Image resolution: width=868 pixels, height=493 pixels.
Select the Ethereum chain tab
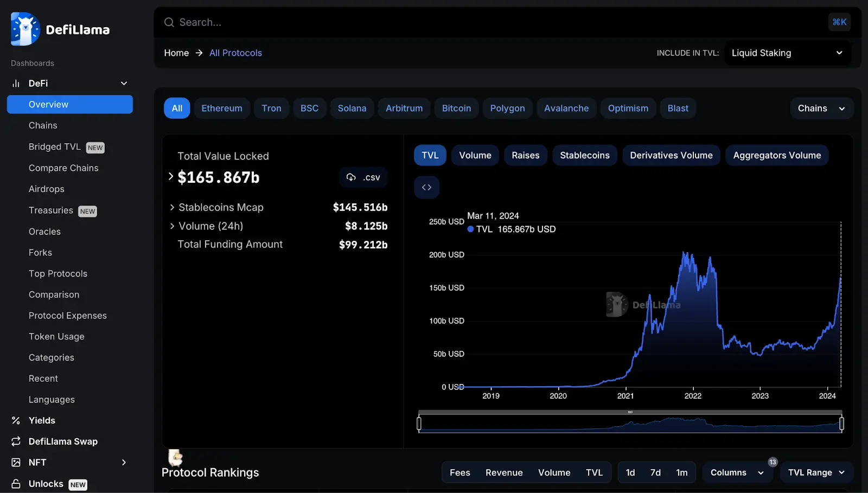click(x=222, y=108)
